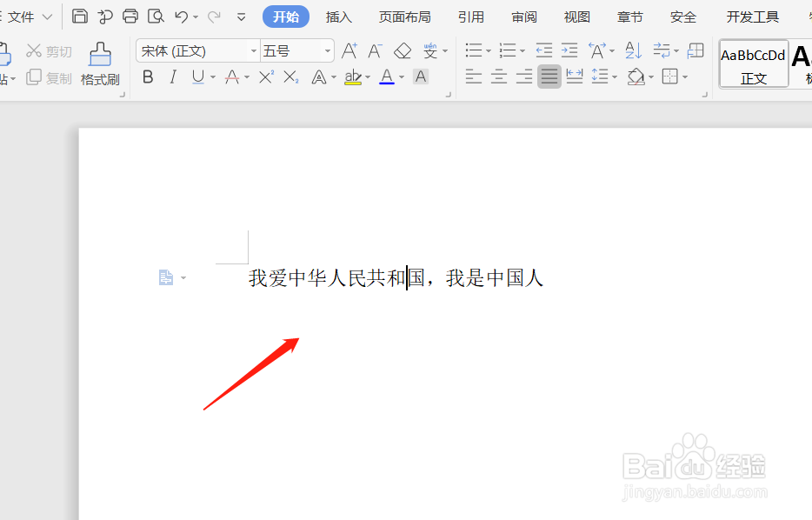Viewport: 812px width, 520px height.
Task: Switch to 页面布局 tab
Action: click(405, 17)
